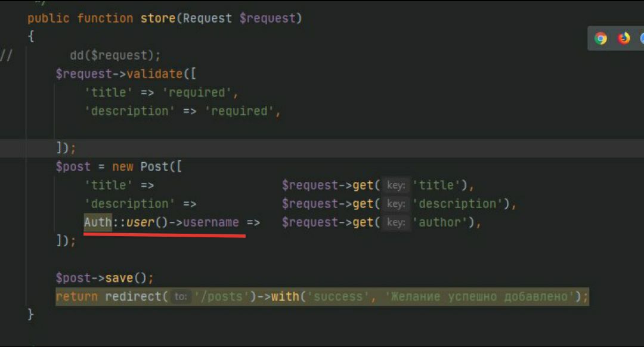The image size is (644, 347).
Task: Click 'title' key in Post array
Action: 108,185
